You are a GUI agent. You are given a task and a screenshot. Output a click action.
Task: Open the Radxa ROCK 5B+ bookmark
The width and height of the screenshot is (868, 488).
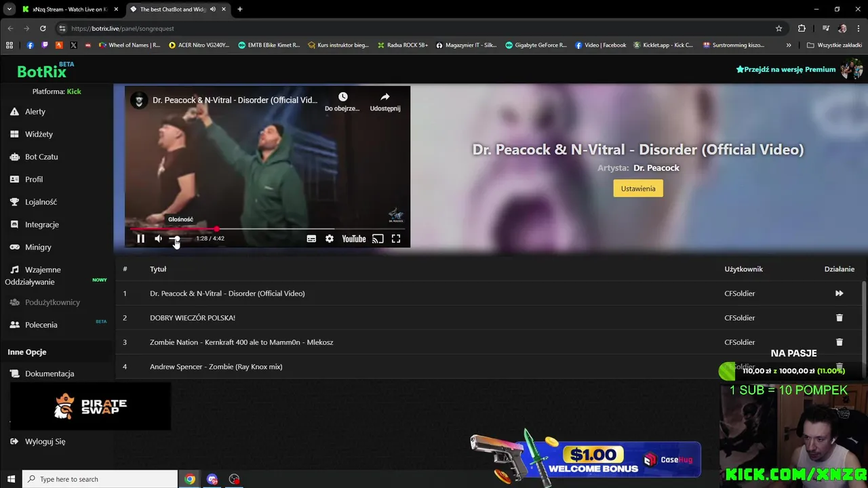[403, 45]
